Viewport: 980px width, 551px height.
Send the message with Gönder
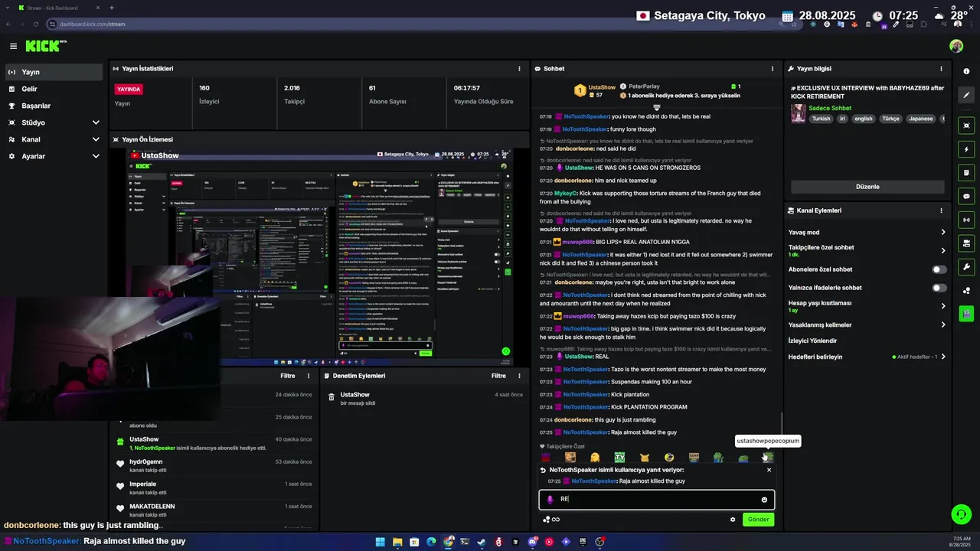coord(758,520)
